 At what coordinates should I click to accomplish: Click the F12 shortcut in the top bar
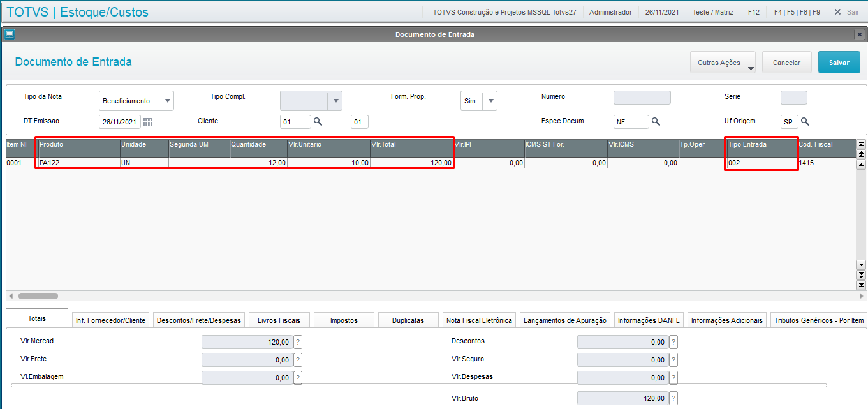[753, 12]
